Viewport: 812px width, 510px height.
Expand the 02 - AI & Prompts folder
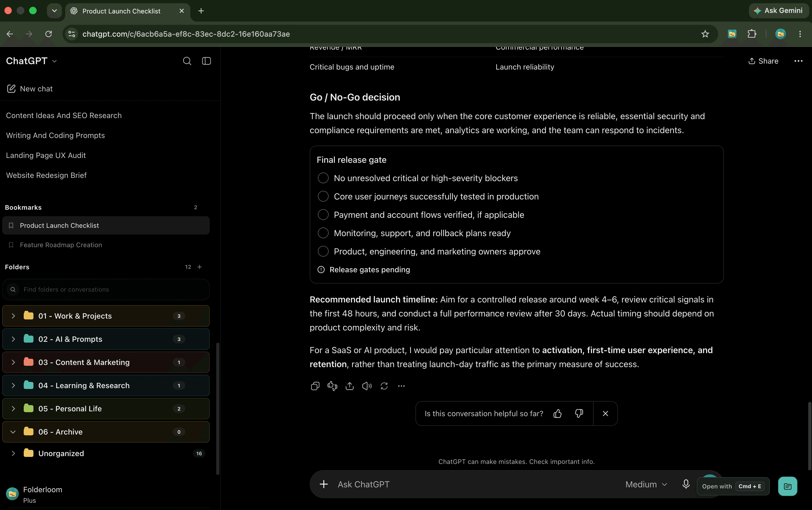[x=13, y=339]
